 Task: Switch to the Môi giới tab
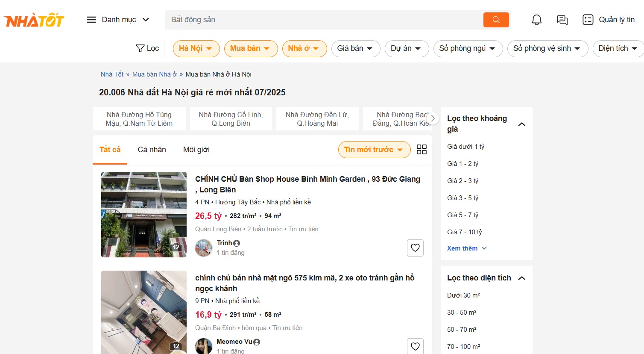(196, 150)
